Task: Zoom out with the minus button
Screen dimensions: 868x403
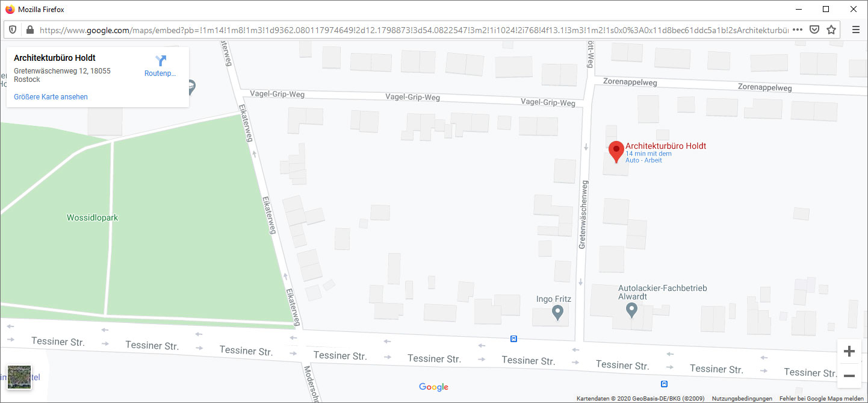Action: (849, 376)
